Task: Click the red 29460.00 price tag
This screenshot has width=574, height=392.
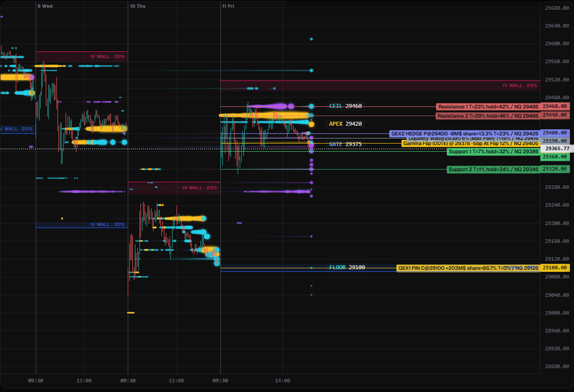Action: pos(555,106)
